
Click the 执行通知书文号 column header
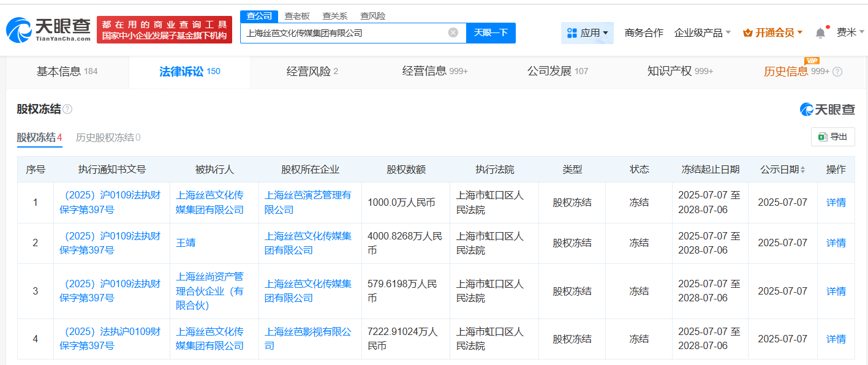point(112,170)
